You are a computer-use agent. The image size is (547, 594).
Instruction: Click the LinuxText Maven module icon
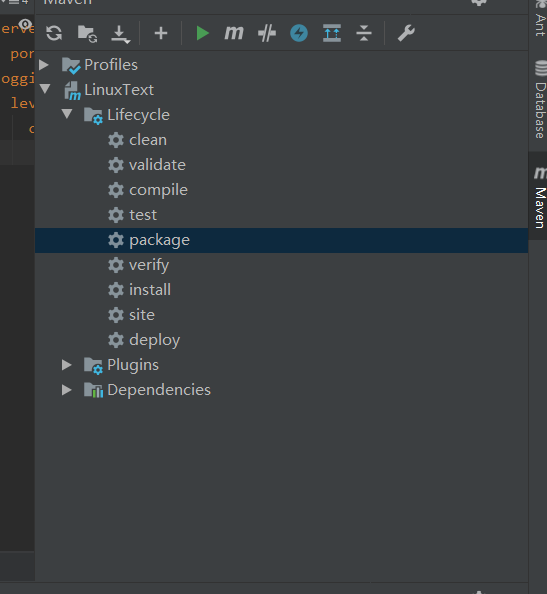[72, 91]
